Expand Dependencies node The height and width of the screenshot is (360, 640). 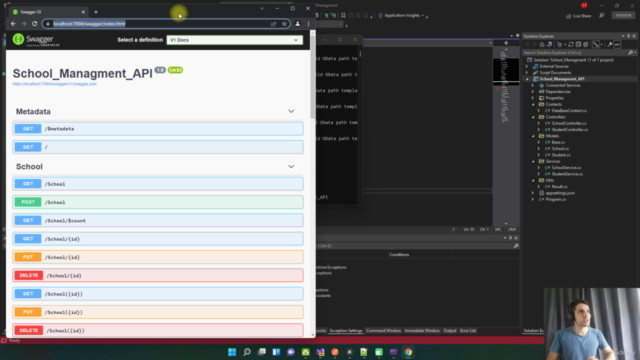[x=533, y=91]
